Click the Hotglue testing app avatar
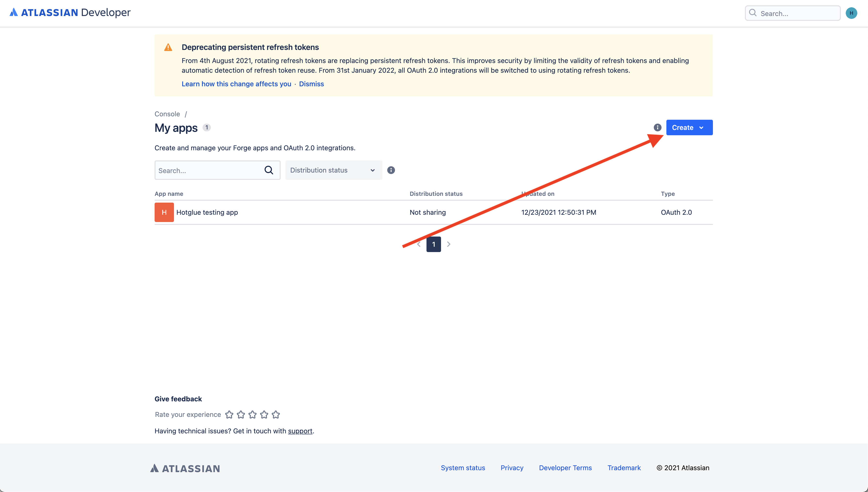Image resolution: width=868 pixels, height=492 pixels. 164,212
